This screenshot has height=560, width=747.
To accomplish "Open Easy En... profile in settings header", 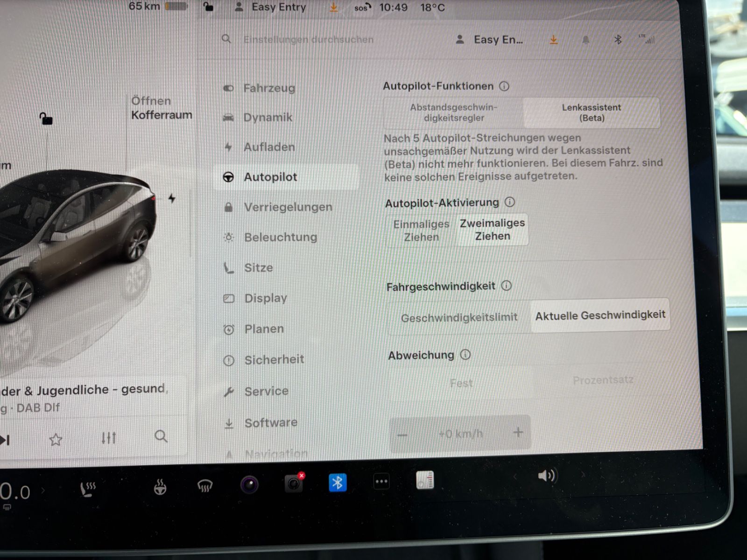I will (x=489, y=40).
